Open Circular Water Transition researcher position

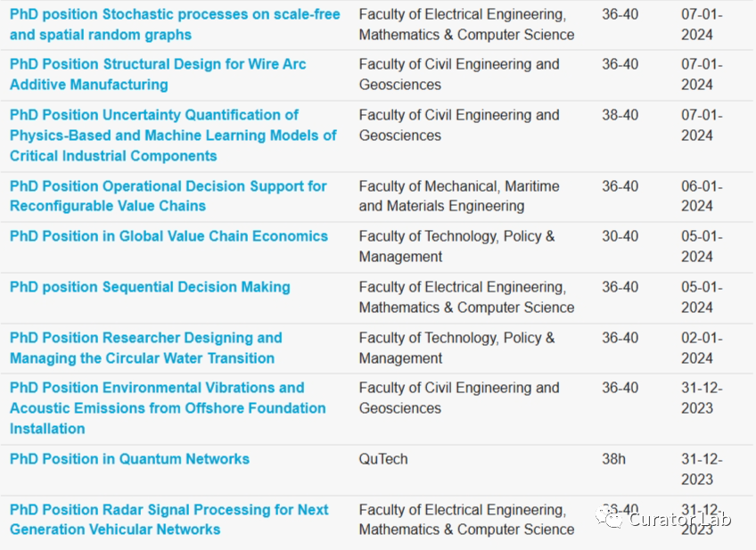[x=145, y=348]
